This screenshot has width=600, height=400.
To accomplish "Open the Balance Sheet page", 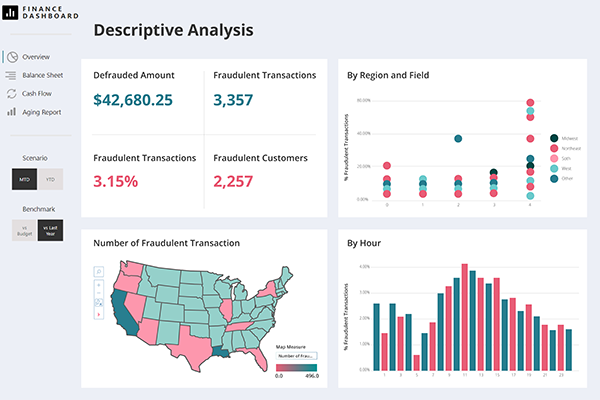I will 41,75.
